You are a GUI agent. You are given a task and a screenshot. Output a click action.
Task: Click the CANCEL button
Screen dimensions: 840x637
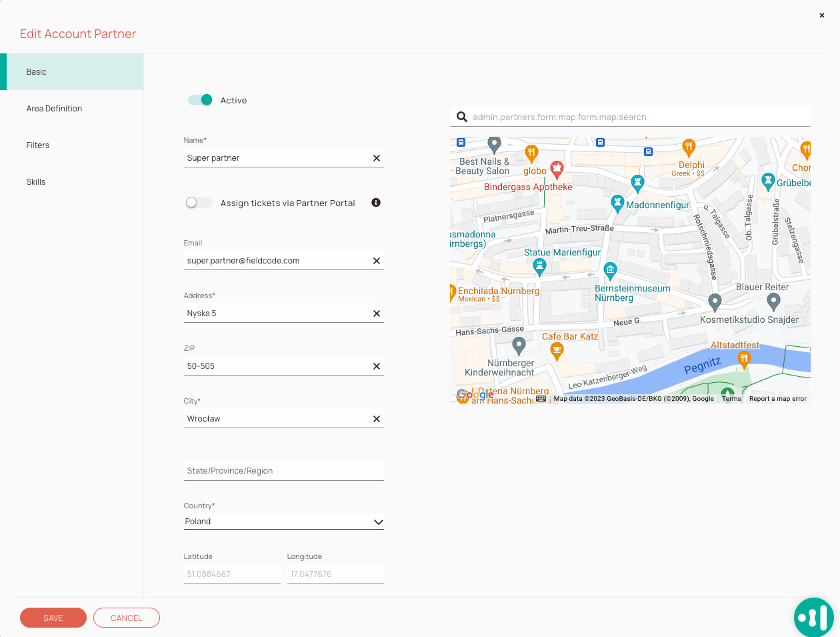126,618
